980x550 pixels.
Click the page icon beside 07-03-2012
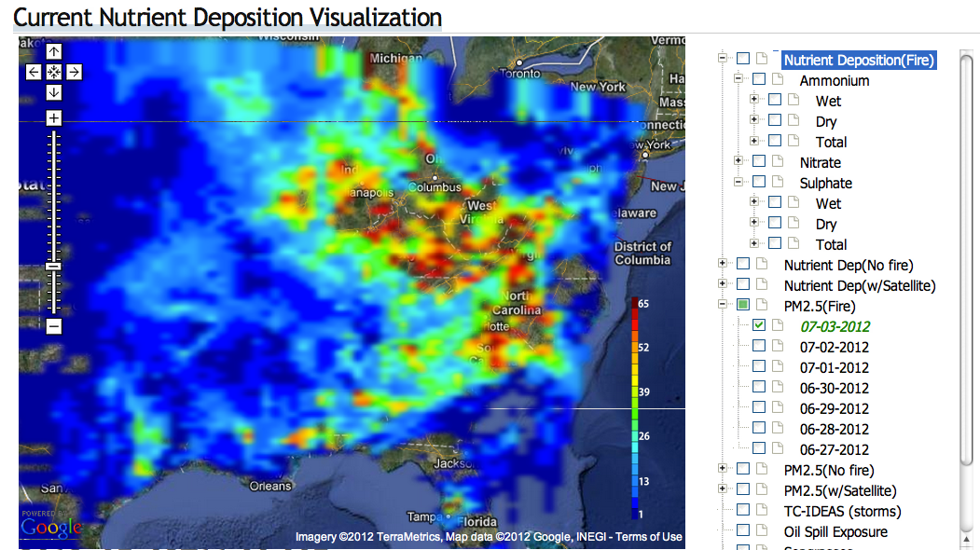[778, 324]
